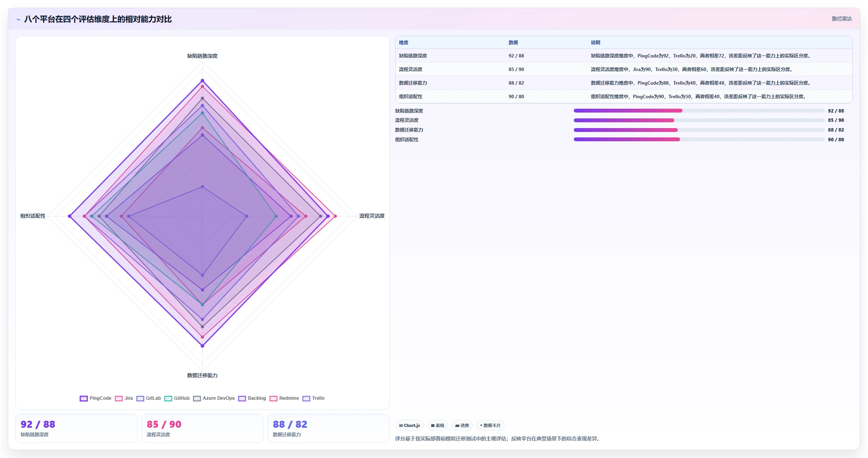Toggle the Jira legend swatch
The image size is (868, 458).
(x=119, y=398)
